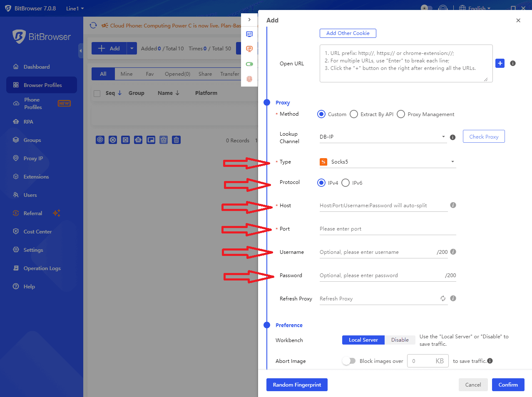Select the IPv6 protocol radio button
The height and width of the screenshot is (397, 532).
click(x=346, y=183)
